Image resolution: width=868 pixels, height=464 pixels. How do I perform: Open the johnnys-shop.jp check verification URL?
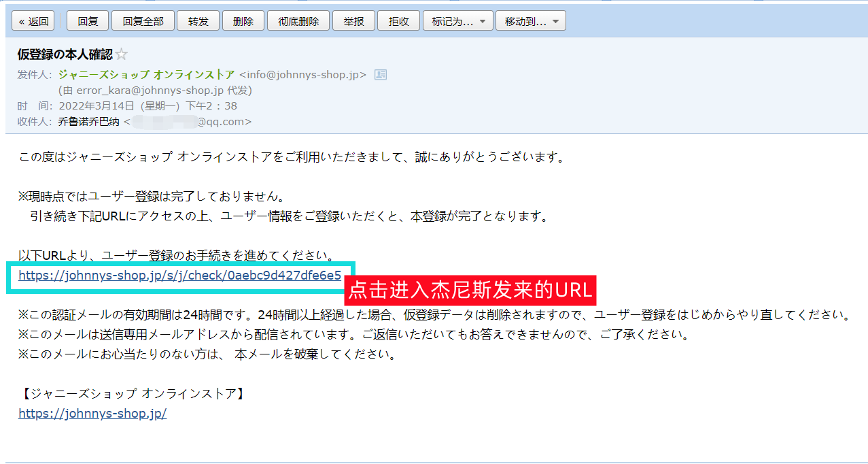[180, 276]
